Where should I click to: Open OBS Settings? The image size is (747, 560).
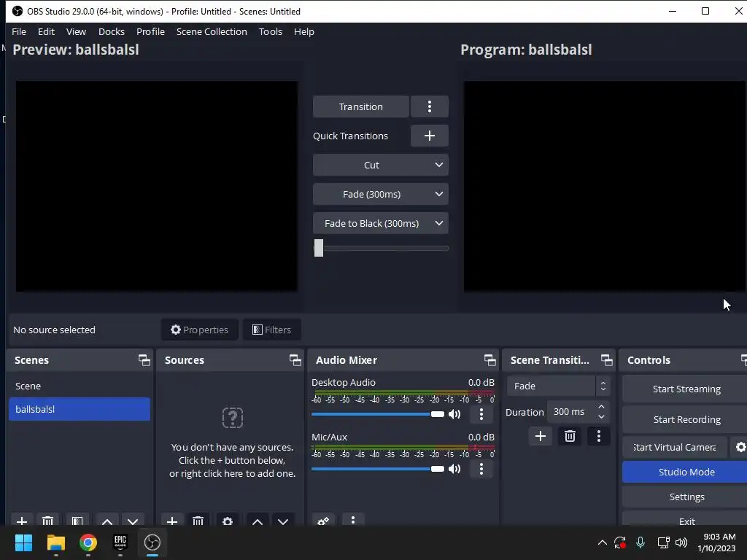coord(686,497)
